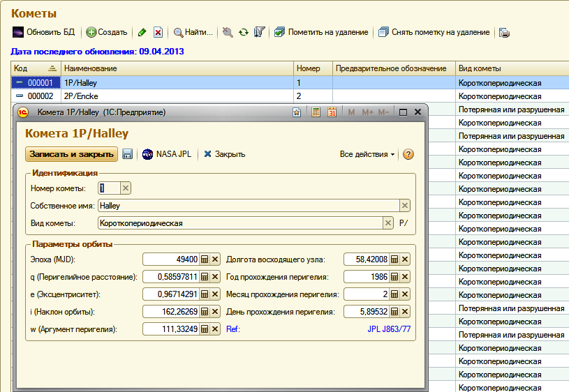Click the Закрыть button in comet form
Image resolution: width=569 pixels, height=392 pixels.
click(x=224, y=154)
